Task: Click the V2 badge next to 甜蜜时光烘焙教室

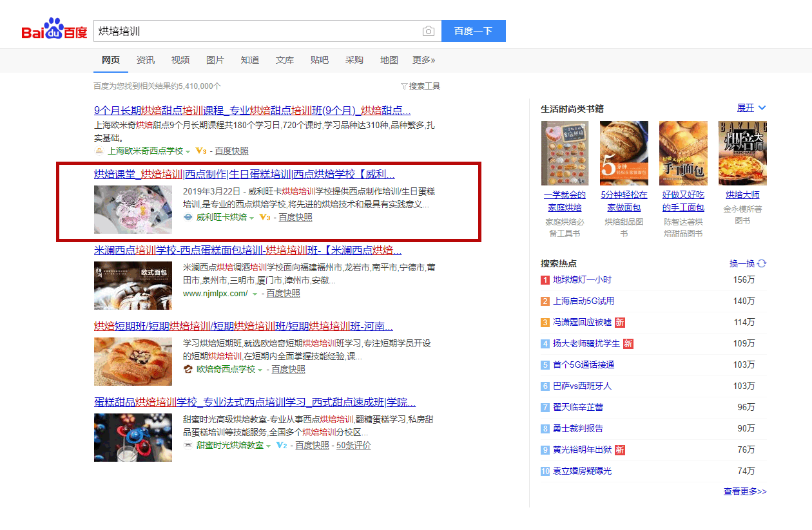Action: tap(281, 446)
